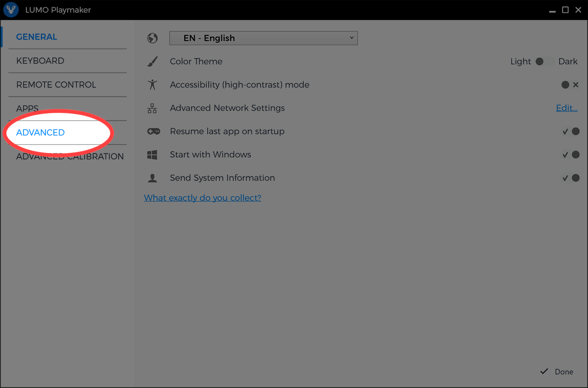Turn off Start with Windows toggle
The image size is (588, 388).
pyautogui.click(x=570, y=155)
